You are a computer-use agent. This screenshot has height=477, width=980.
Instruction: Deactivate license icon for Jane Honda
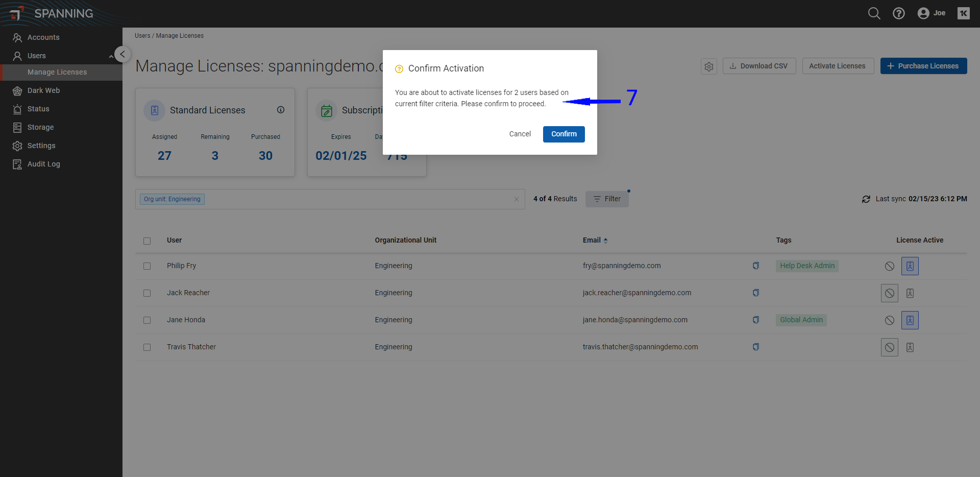tap(890, 320)
